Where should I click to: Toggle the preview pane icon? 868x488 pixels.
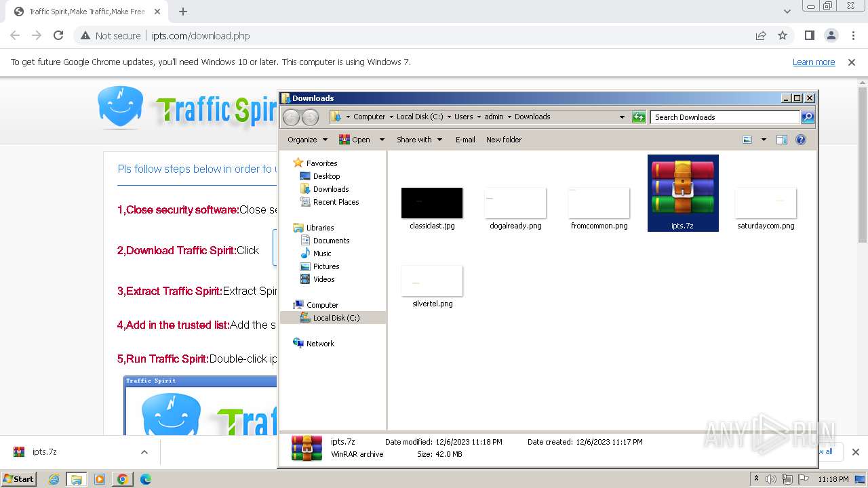781,140
